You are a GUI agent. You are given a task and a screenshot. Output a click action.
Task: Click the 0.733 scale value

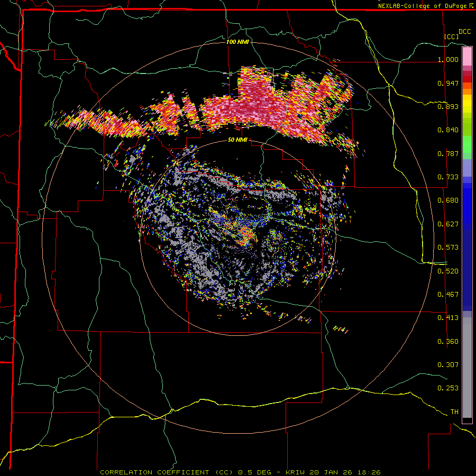click(x=448, y=177)
